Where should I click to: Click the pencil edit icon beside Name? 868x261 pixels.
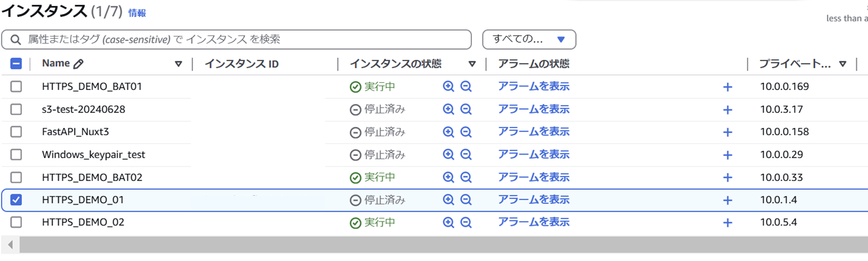point(79,63)
